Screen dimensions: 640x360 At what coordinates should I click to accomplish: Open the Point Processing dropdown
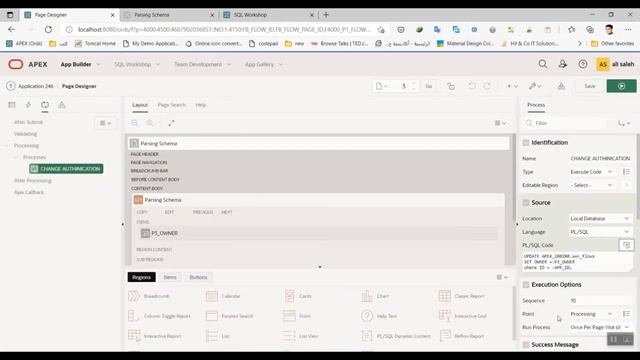tap(591, 313)
